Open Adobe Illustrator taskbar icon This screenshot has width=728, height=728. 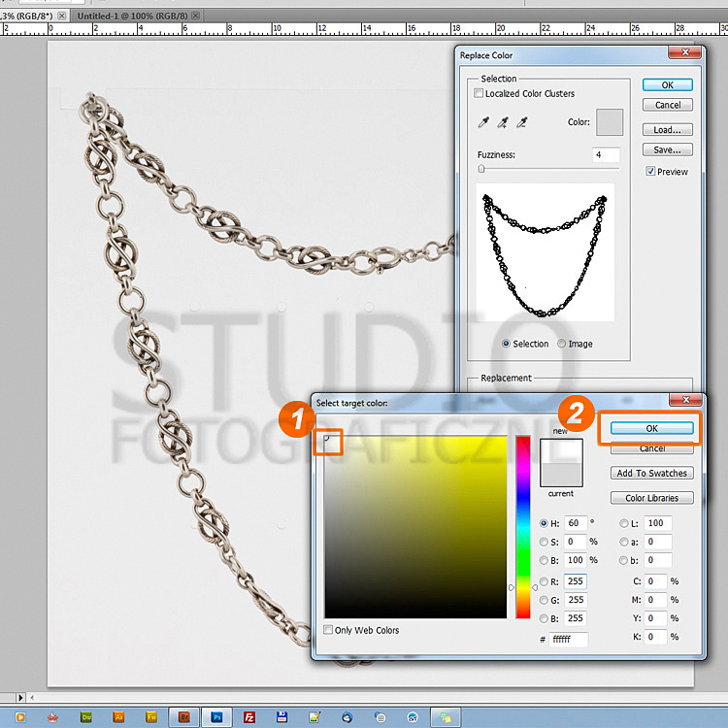[x=119, y=717]
